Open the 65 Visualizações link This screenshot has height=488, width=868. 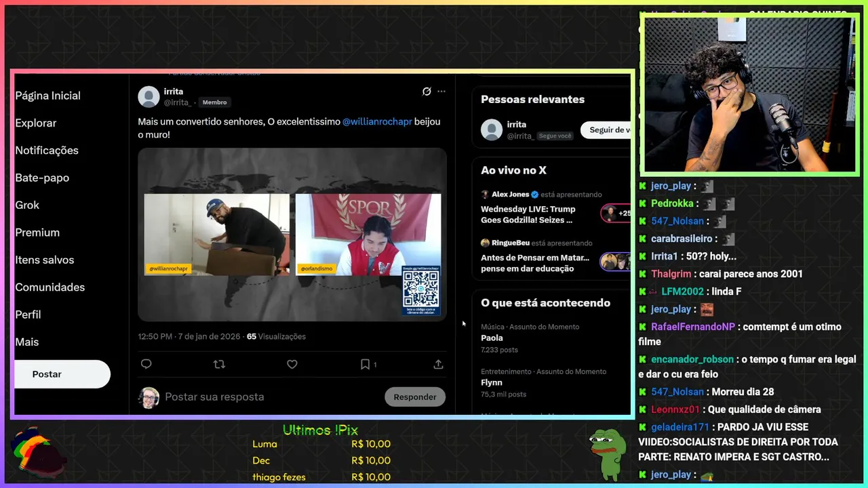pyautogui.click(x=276, y=336)
